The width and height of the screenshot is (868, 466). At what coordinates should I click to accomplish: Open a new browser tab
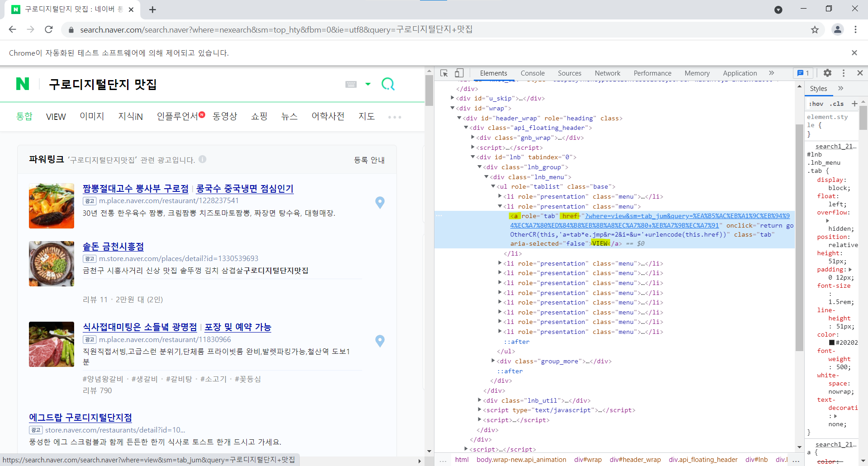click(x=152, y=10)
